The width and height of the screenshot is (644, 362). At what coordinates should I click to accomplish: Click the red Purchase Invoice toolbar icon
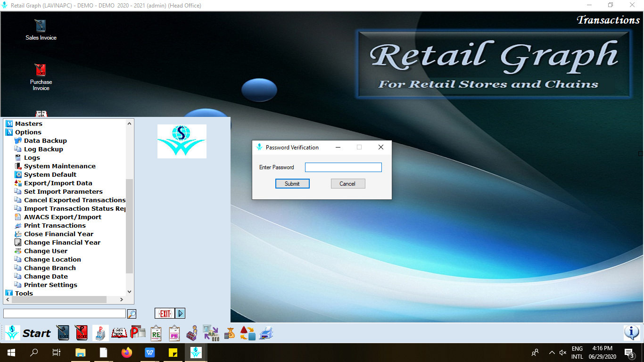pyautogui.click(x=82, y=333)
